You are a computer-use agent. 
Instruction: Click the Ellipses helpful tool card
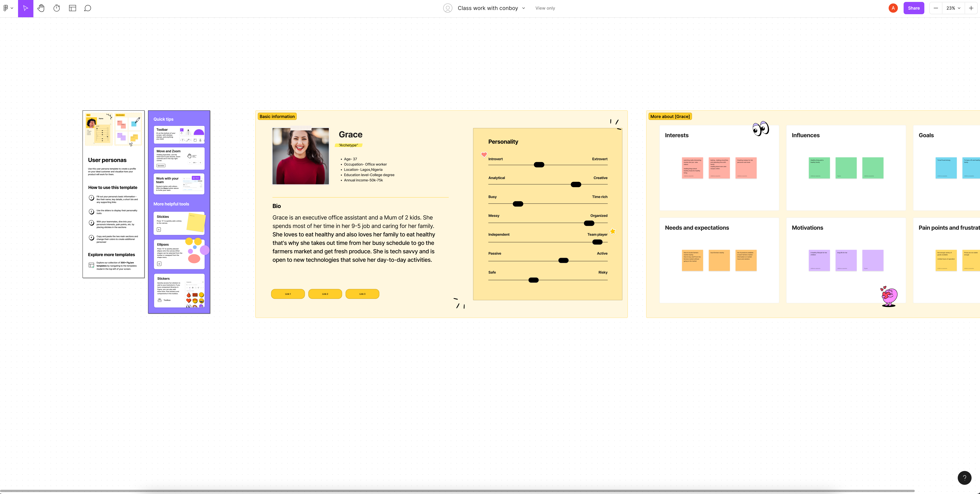pos(179,254)
